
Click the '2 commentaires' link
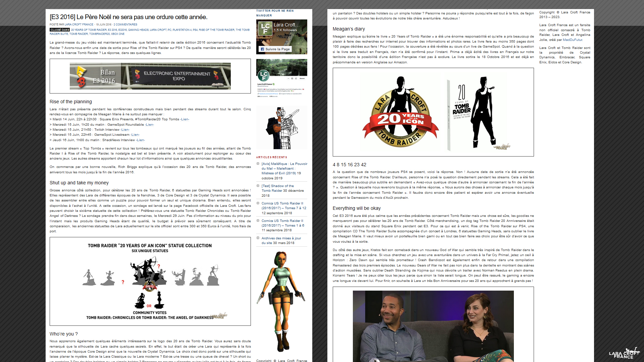[125, 24]
